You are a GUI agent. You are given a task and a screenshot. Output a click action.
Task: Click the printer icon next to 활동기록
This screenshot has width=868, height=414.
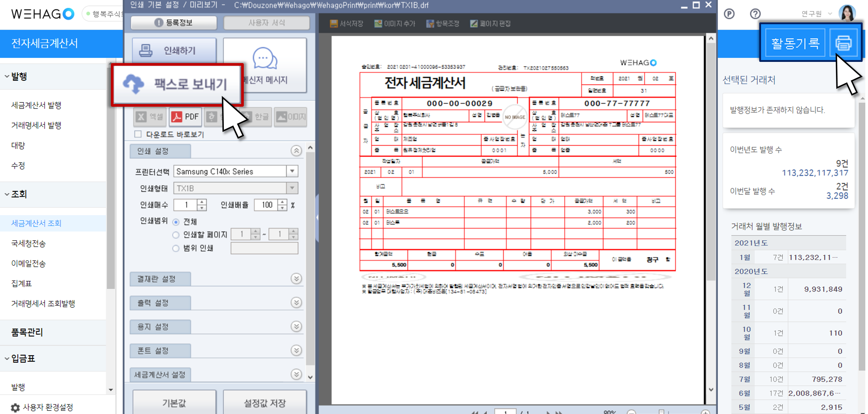843,43
